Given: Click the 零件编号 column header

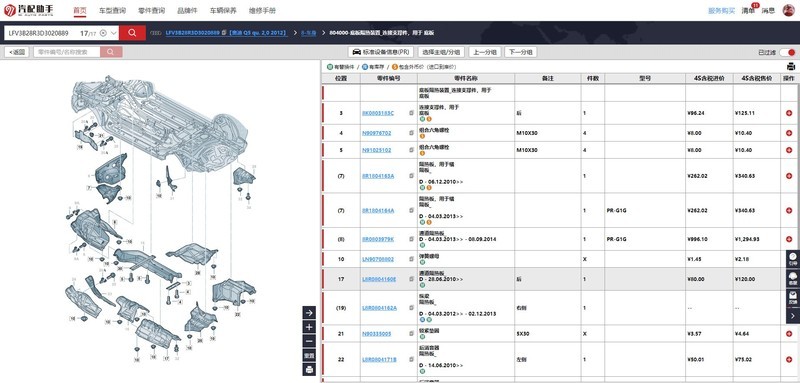Looking at the screenshot, I should point(389,79).
